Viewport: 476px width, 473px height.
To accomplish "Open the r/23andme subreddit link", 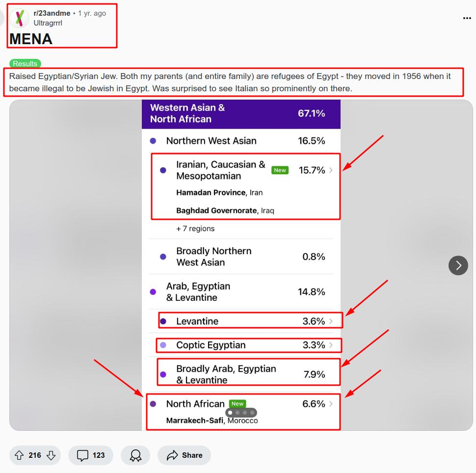I will (x=52, y=13).
